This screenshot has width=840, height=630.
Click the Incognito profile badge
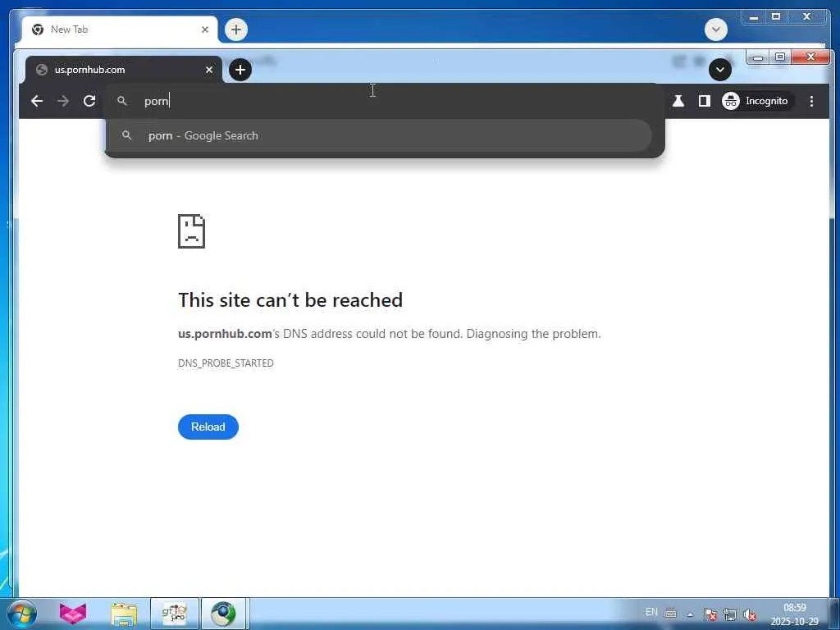(757, 101)
